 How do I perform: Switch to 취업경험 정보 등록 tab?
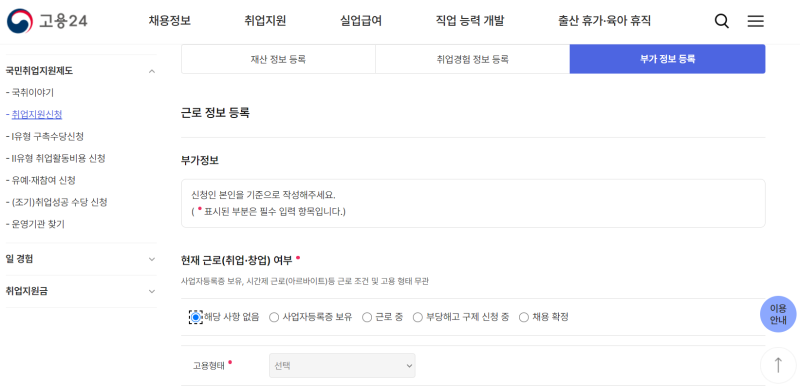pyautogui.click(x=472, y=59)
